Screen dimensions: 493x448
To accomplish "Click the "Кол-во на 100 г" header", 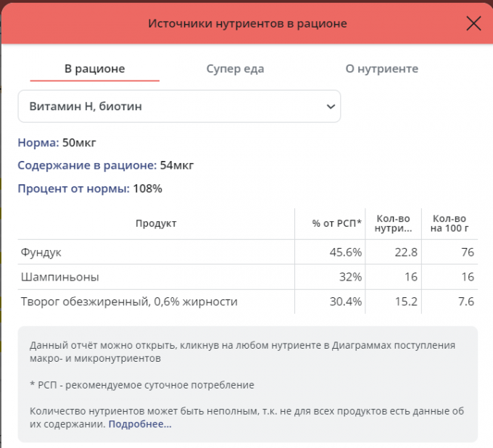I will pos(449,223).
